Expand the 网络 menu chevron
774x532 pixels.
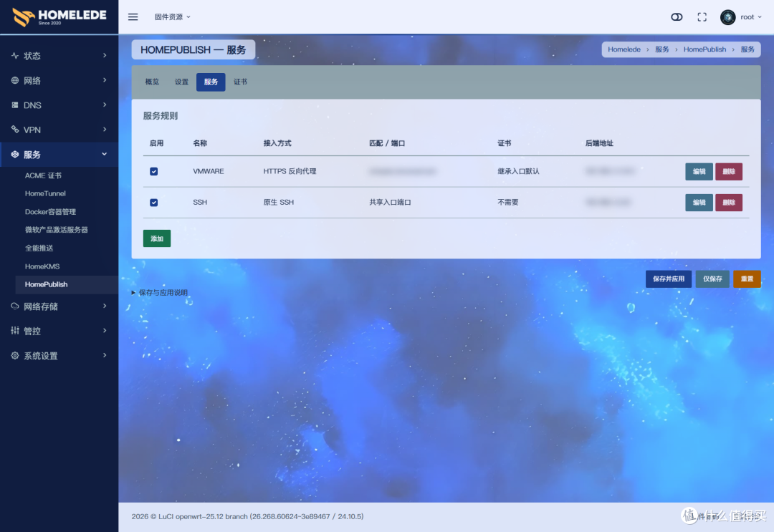[105, 80]
